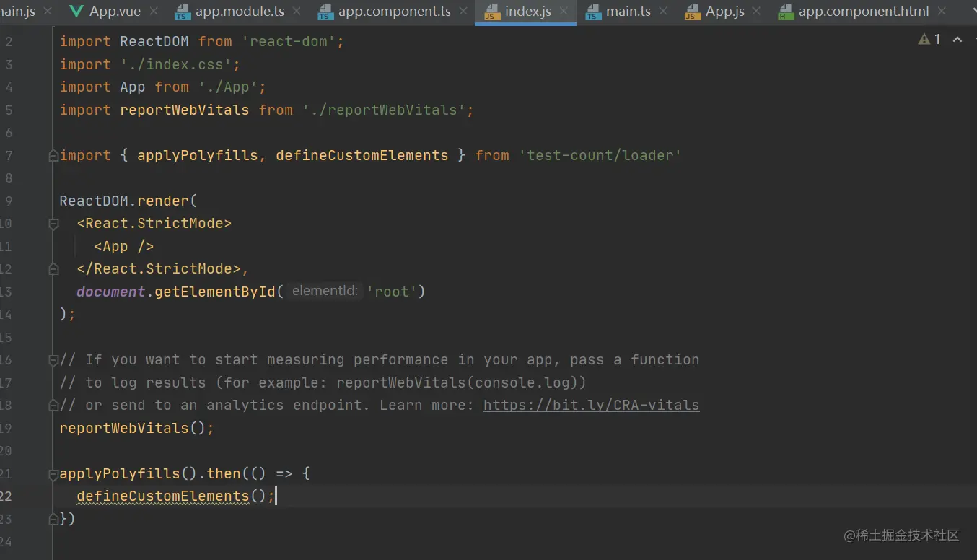Switch to the App.vue tab
Viewport: 977px width, 560px height.
coord(115,12)
